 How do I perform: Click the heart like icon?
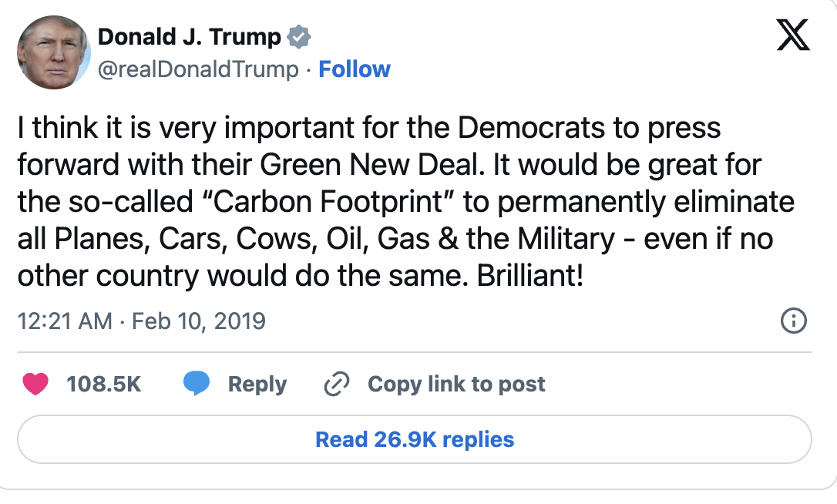pos(35,384)
